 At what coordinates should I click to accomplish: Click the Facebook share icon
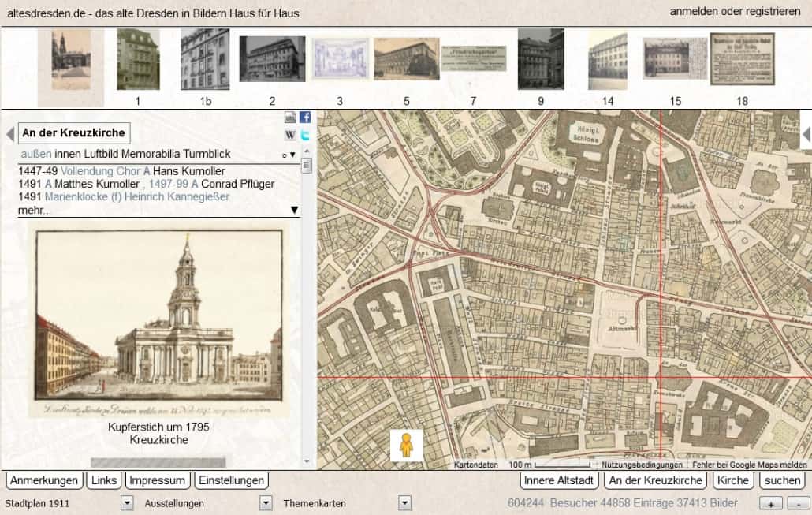305,117
